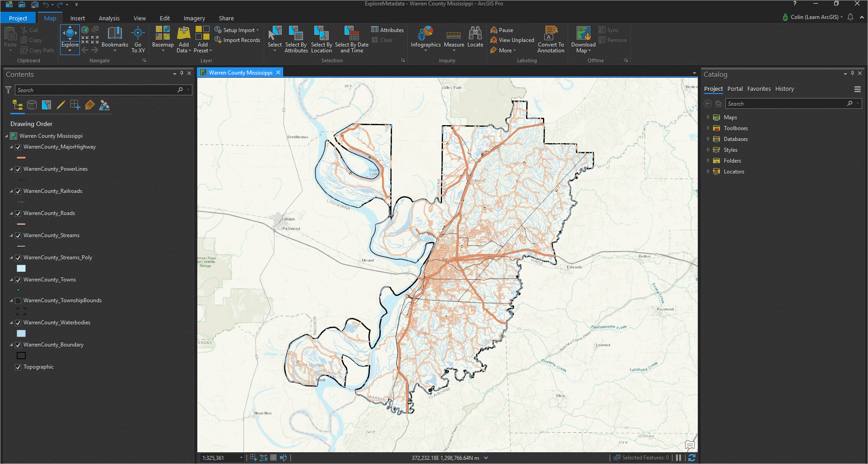
Task: Click the Pause labeling button
Action: (x=502, y=30)
